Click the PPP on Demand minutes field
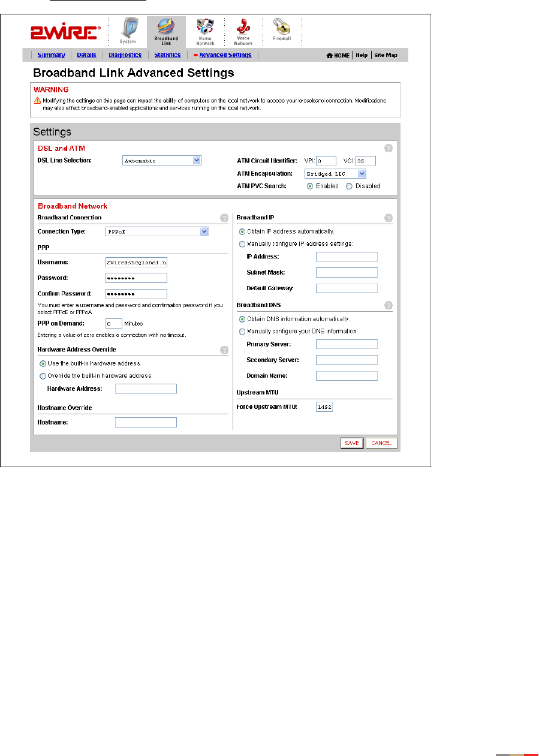The image size is (539, 756). click(x=114, y=323)
